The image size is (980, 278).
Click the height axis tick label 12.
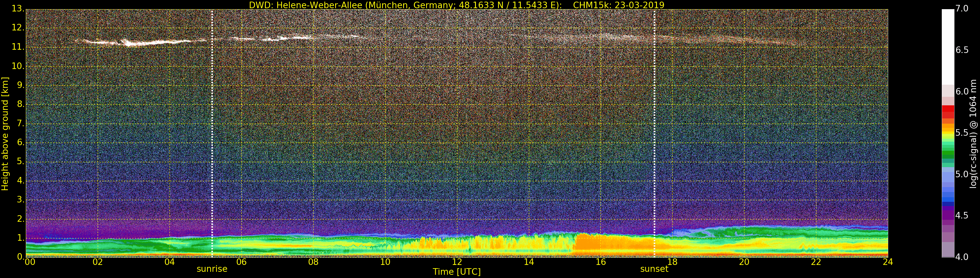(18, 28)
